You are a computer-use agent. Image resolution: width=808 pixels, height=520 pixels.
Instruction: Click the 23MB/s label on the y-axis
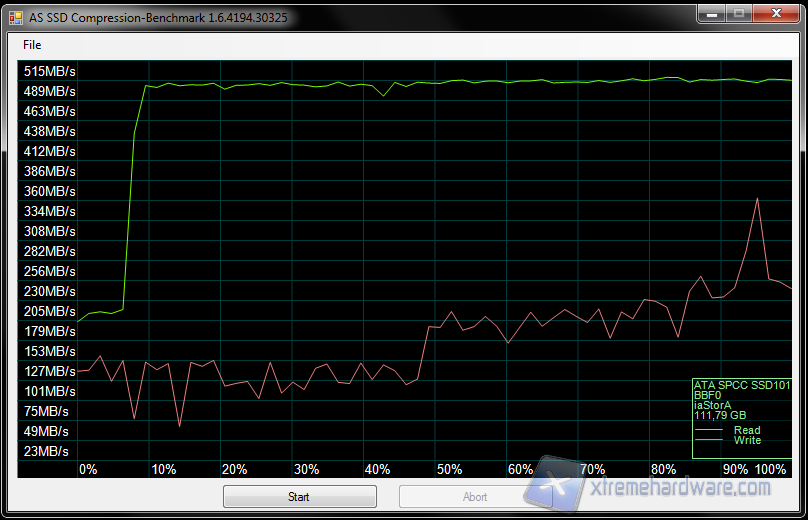click(47, 451)
